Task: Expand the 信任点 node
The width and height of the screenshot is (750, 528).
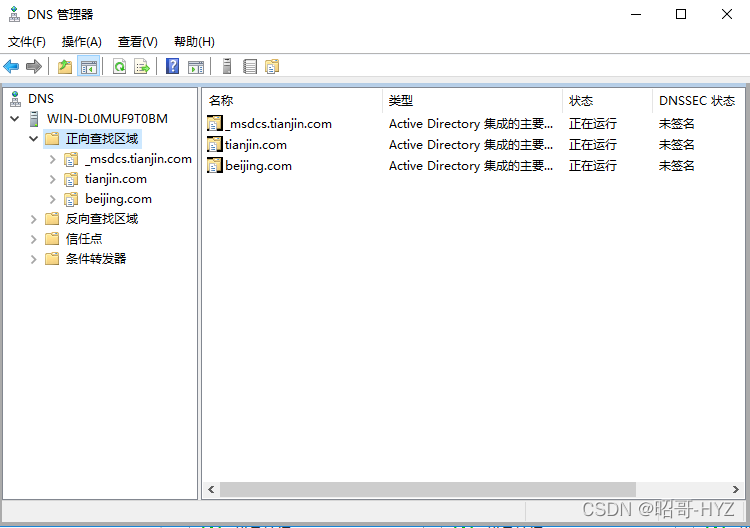Action: [x=33, y=239]
